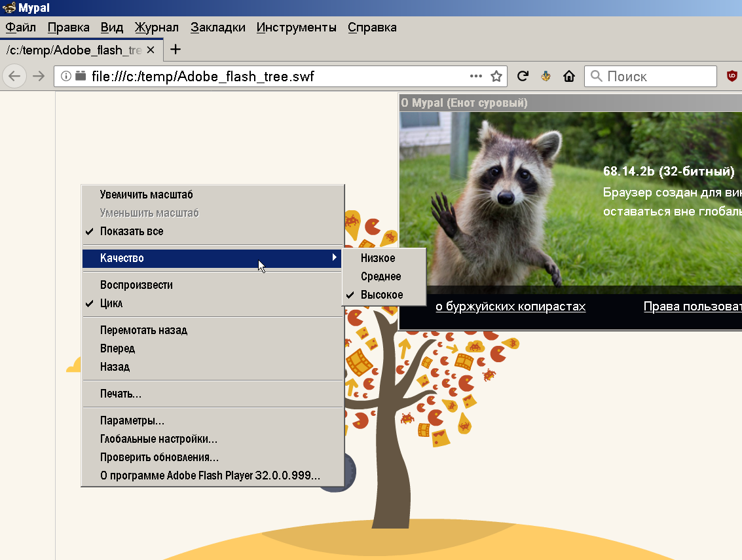Choose 'Печать...' in context menu

pyautogui.click(x=212, y=394)
